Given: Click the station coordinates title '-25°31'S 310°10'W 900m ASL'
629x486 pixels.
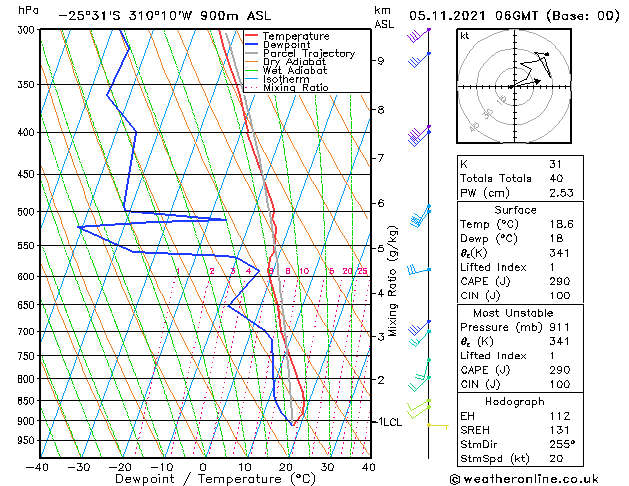Looking at the screenshot, I should pos(165,16).
